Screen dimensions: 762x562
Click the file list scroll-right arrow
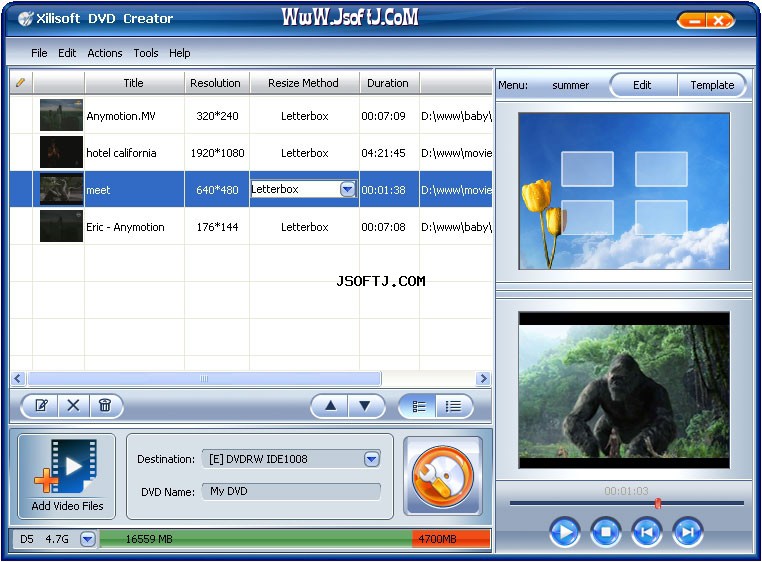point(483,379)
